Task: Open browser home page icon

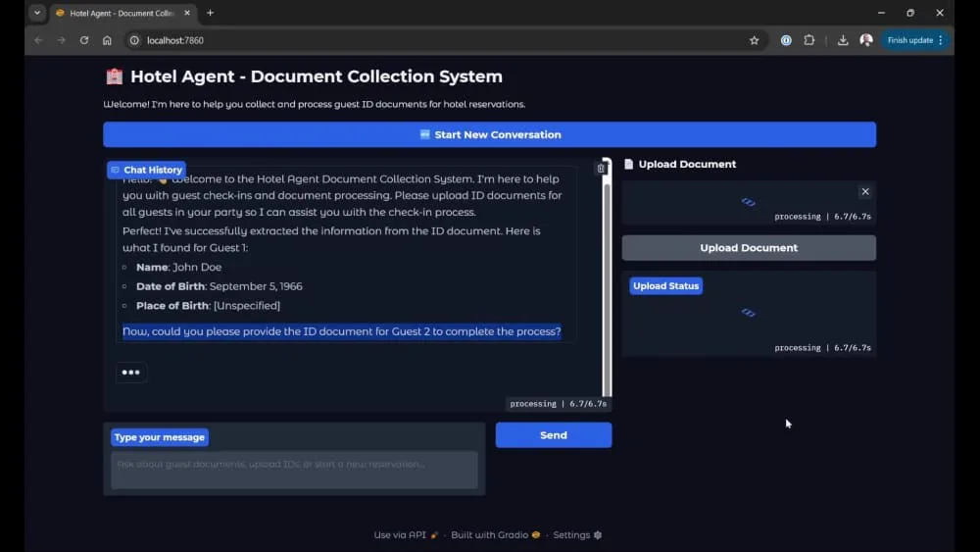Action: point(107,40)
